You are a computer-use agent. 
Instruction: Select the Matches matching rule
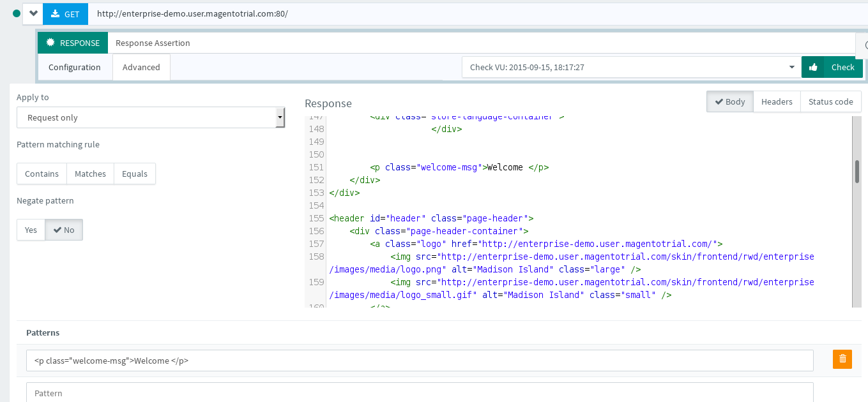(x=90, y=174)
